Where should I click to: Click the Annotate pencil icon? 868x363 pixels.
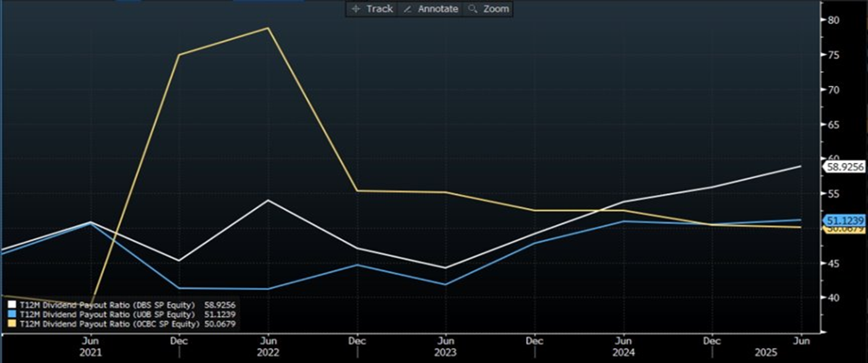coord(407,9)
